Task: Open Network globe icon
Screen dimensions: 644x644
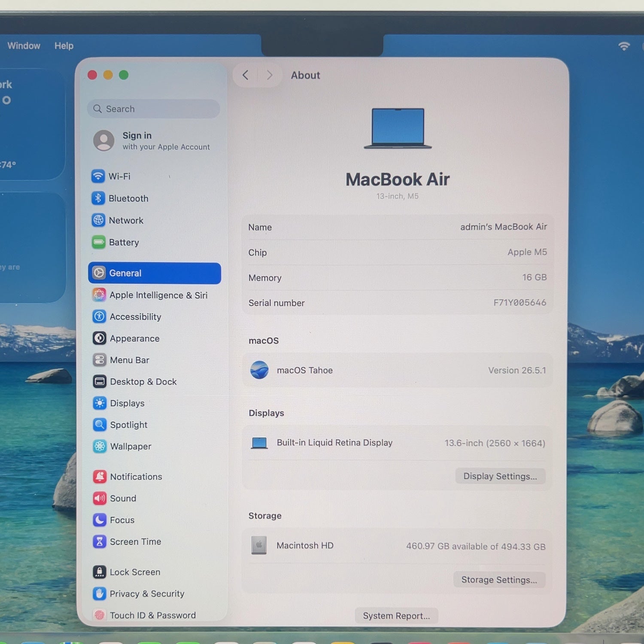Action: [98, 220]
